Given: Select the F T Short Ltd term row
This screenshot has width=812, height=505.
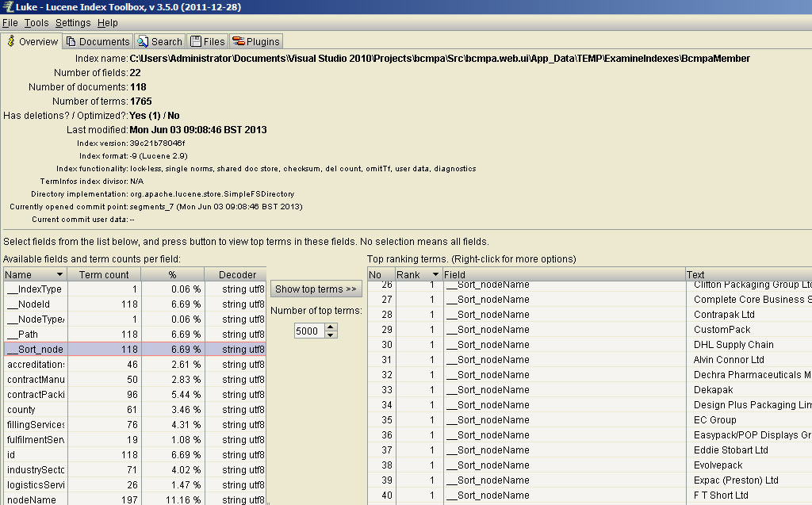Looking at the screenshot, I should click(590, 495).
